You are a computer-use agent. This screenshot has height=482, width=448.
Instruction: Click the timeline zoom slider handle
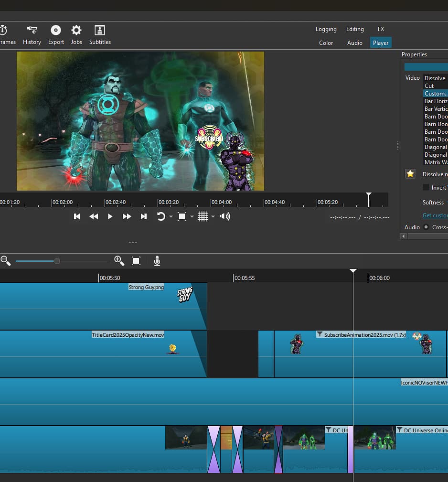57,261
